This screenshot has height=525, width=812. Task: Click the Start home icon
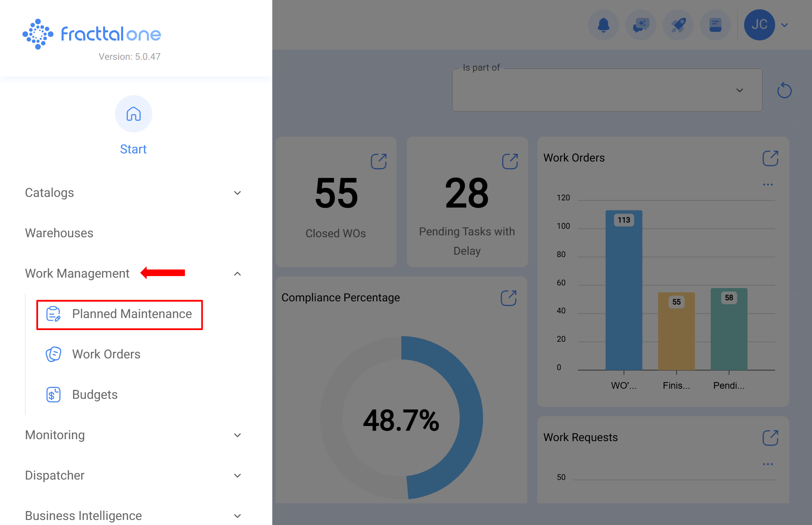click(x=133, y=114)
